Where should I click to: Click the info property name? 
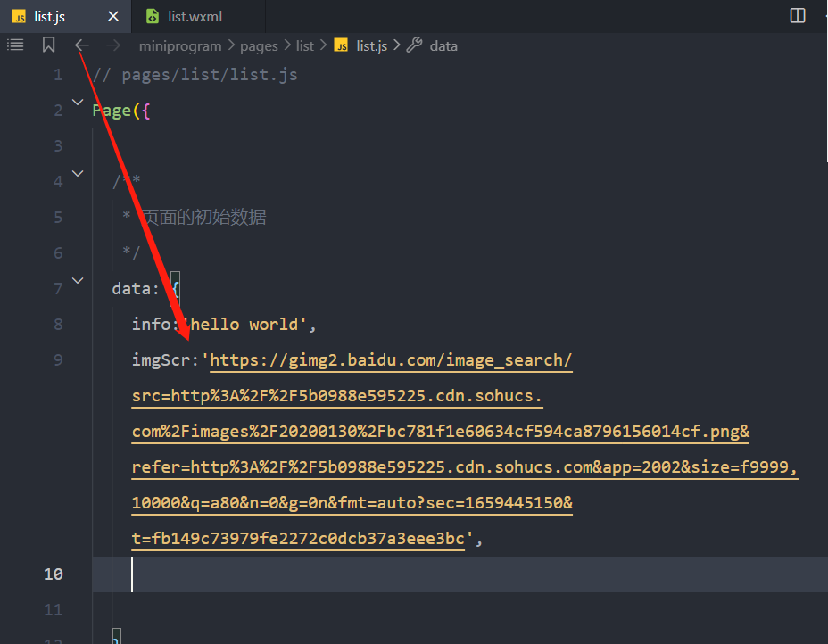(x=151, y=324)
